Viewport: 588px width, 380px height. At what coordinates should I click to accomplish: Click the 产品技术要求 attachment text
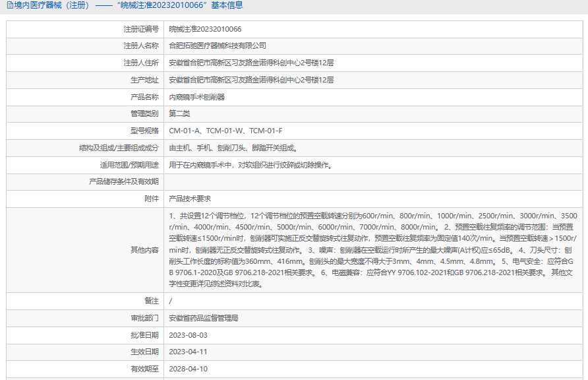190,199
